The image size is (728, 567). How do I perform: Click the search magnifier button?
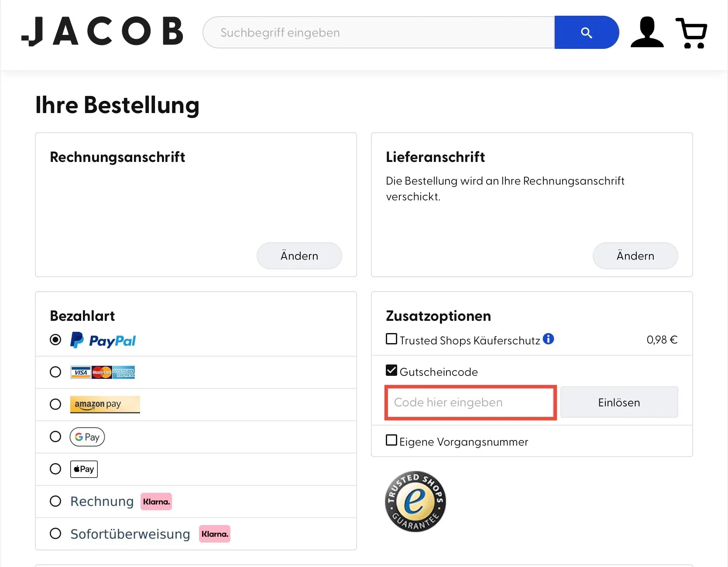pyautogui.click(x=587, y=32)
